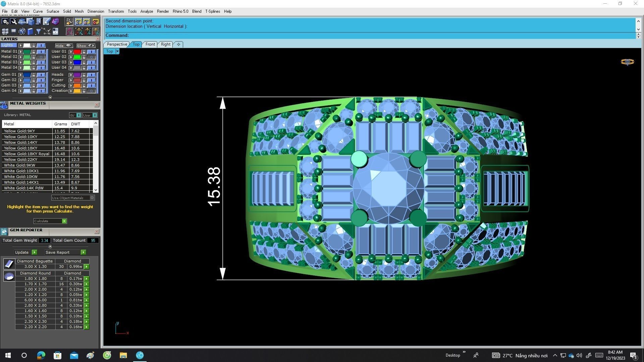Click the notepad with pencil icon
The width and height of the screenshot is (644, 362).
[47, 21]
